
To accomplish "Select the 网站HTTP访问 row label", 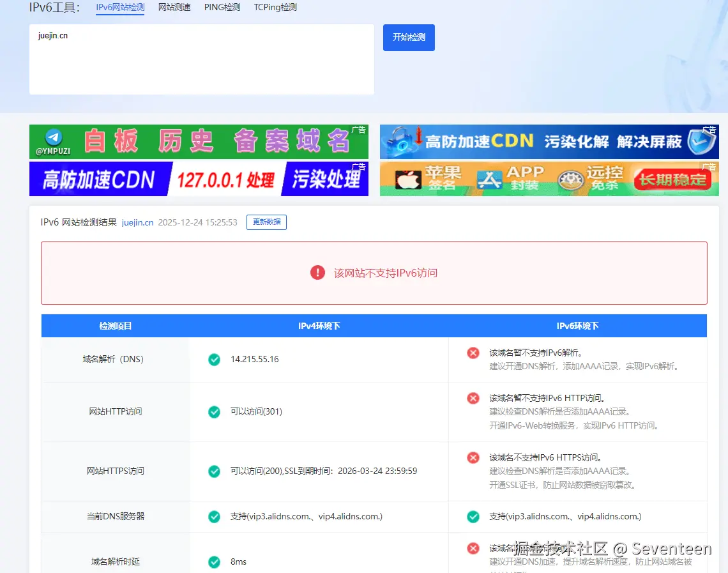I will pyautogui.click(x=116, y=412).
